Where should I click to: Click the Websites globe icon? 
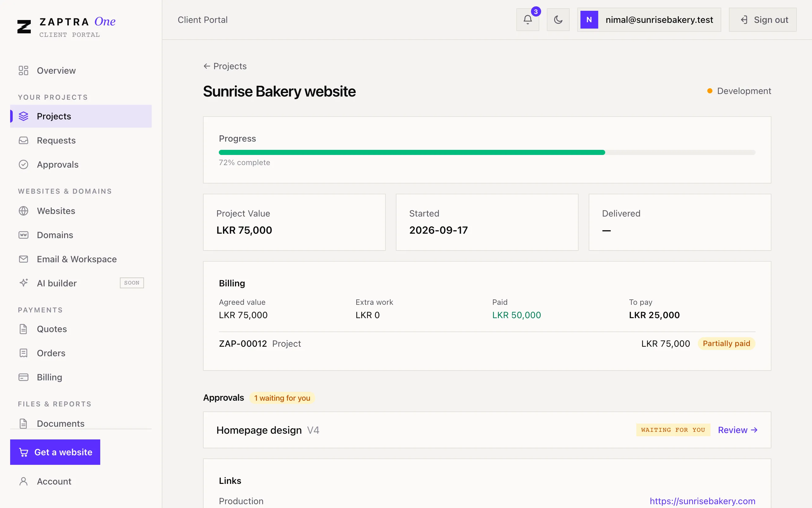coord(23,211)
